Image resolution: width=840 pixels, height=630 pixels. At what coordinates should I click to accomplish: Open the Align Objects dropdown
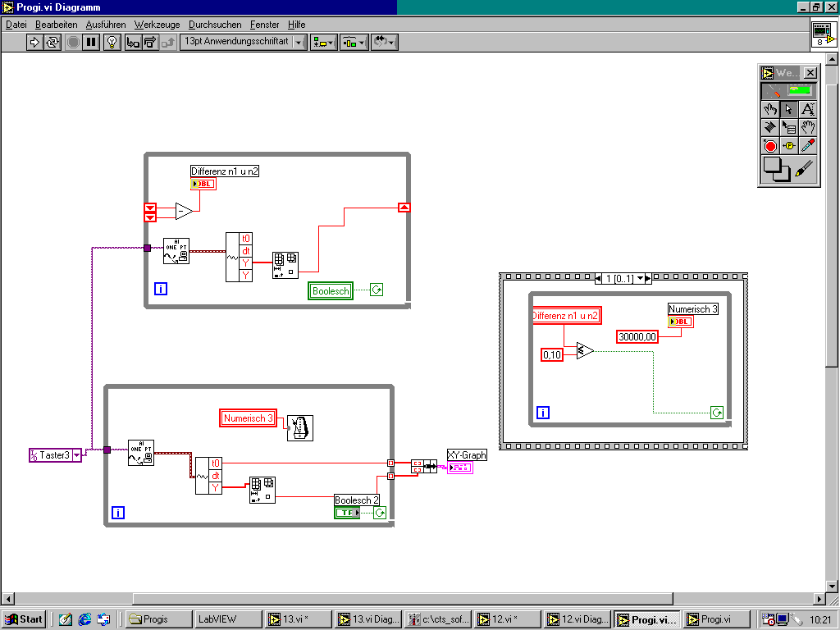click(x=323, y=42)
